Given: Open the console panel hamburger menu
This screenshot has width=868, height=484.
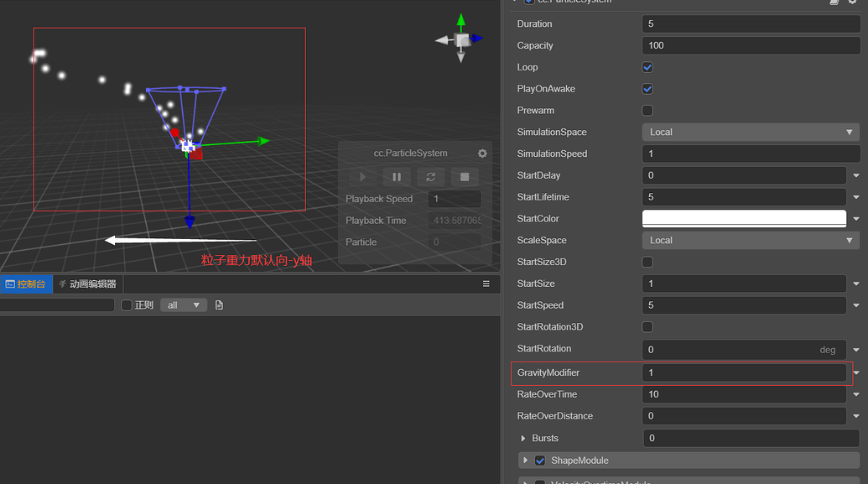Looking at the screenshot, I should 486,284.
